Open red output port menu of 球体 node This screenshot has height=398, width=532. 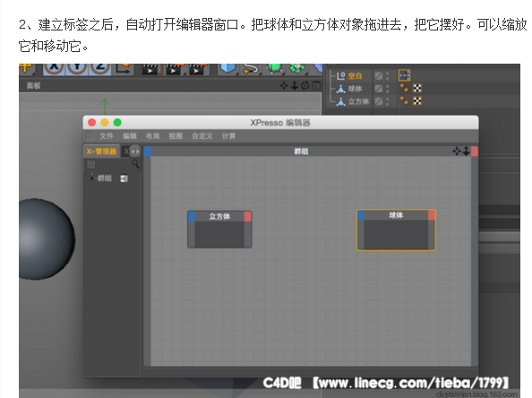pos(432,215)
